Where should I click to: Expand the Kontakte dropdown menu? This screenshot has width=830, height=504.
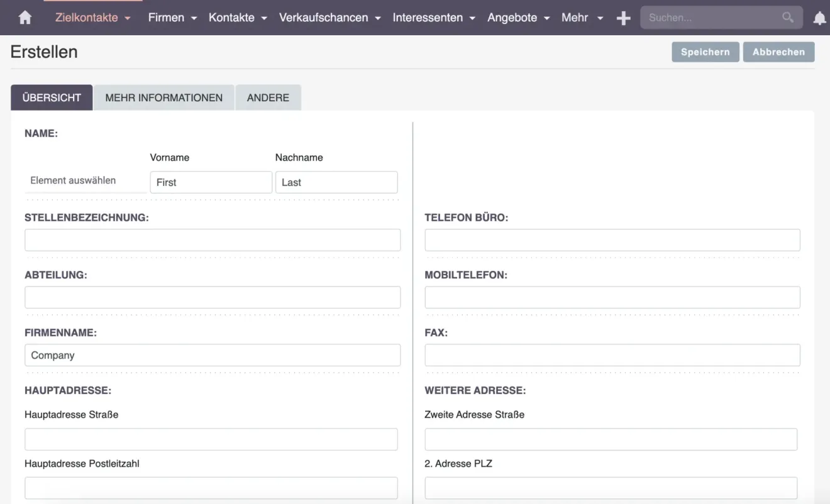pos(238,18)
